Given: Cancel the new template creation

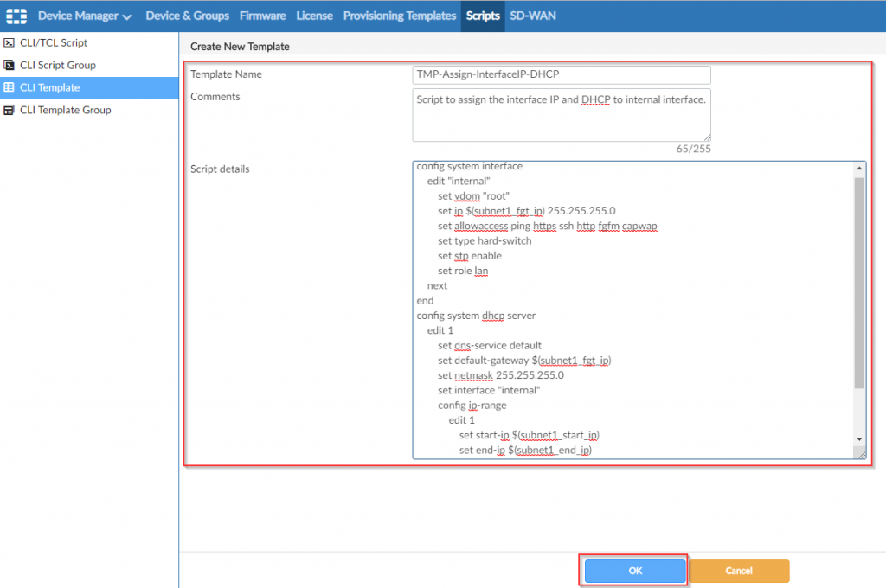Looking at the screenshot, I should [739, 571].
